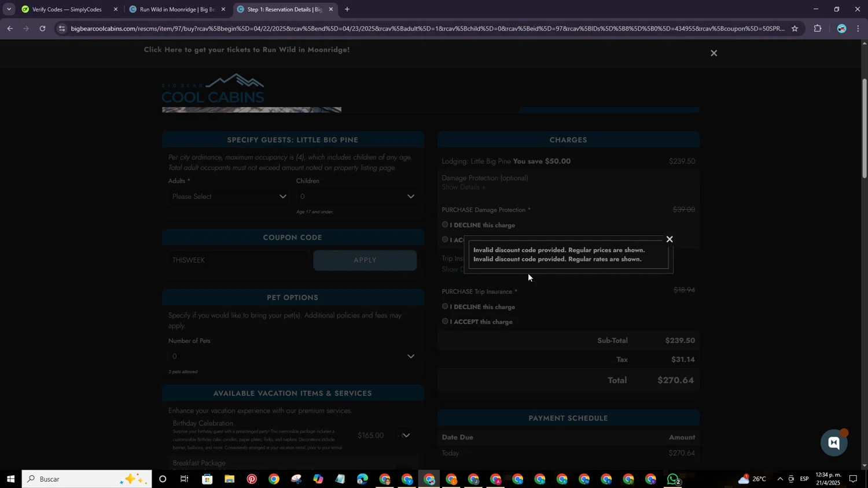Image resolution: width=868 pixels, height=488 pixels.
Task: Accept the Damage Protection charge
Action: tap(445, 239)
